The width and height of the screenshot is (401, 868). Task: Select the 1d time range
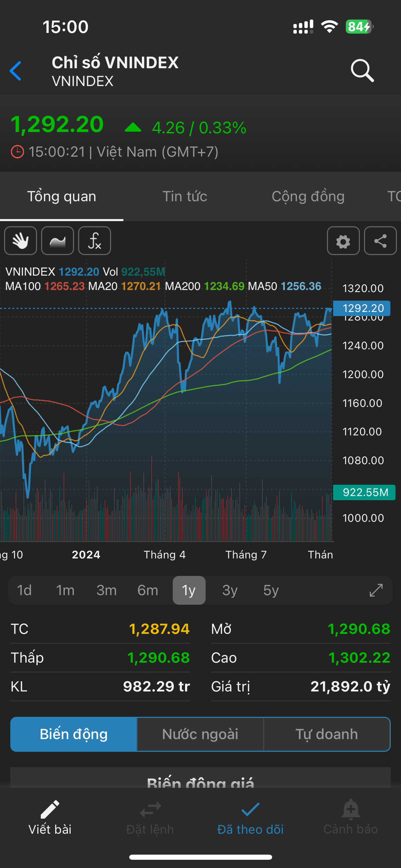point(24,590)
